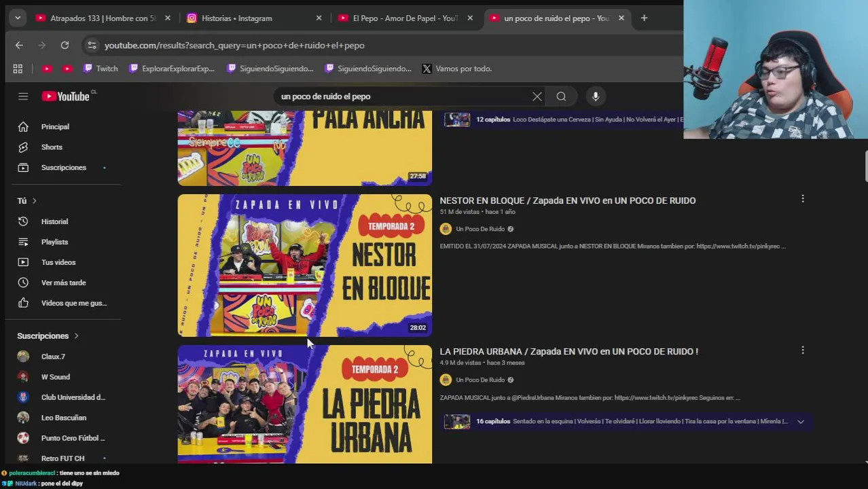Image resolution: width=868 pixels, height=489 pixels.
Task: Open ExplorarExplorarExp... bookmark
Action: (172, 69)
